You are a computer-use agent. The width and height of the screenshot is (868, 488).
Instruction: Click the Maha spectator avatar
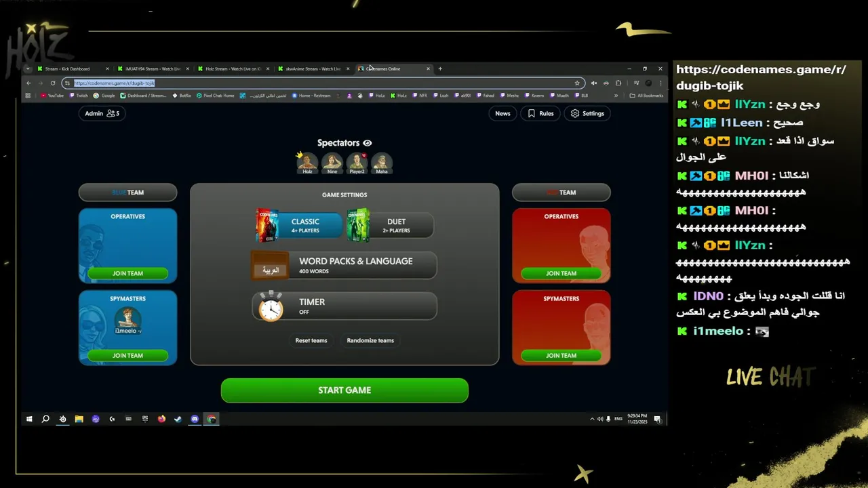(382, 163)
